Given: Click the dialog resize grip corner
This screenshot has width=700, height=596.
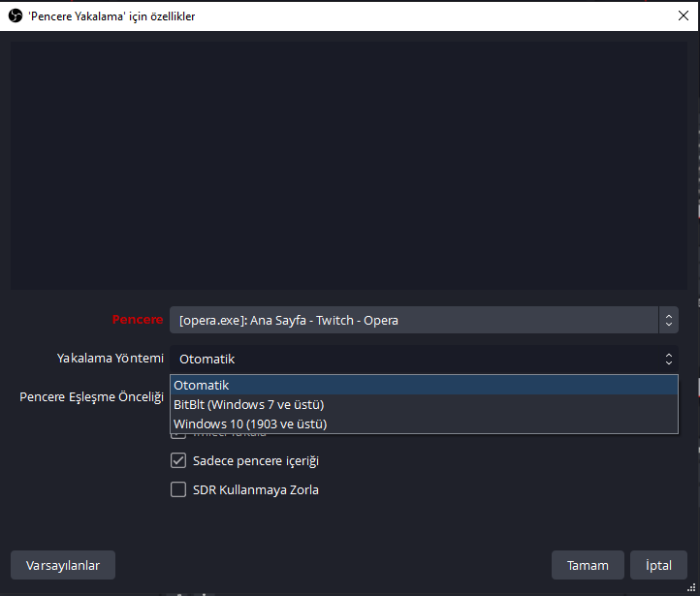Looking at the screenshot, I should pyautogui.click(x=691, y=587).
